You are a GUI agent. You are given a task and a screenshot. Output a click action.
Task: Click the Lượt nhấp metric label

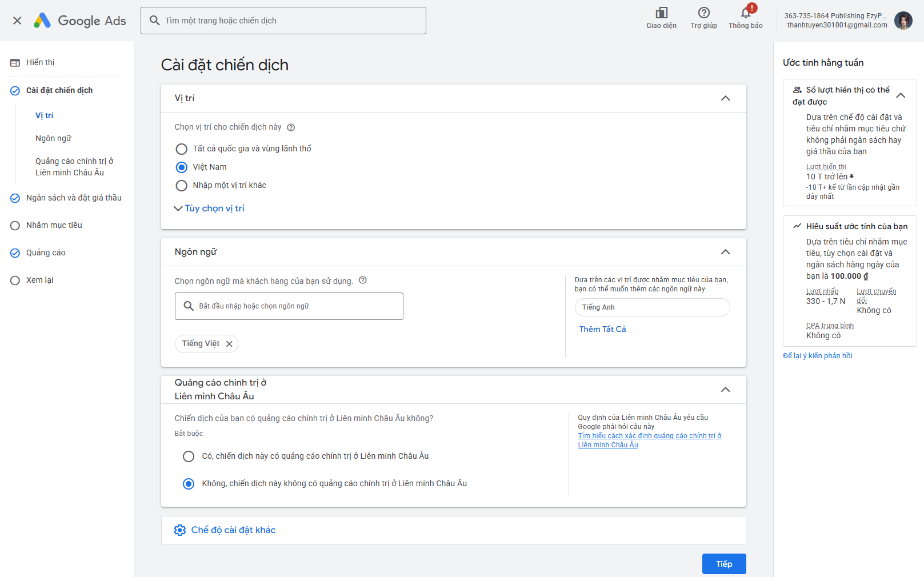pyautogui.click(x=822, y=291)
